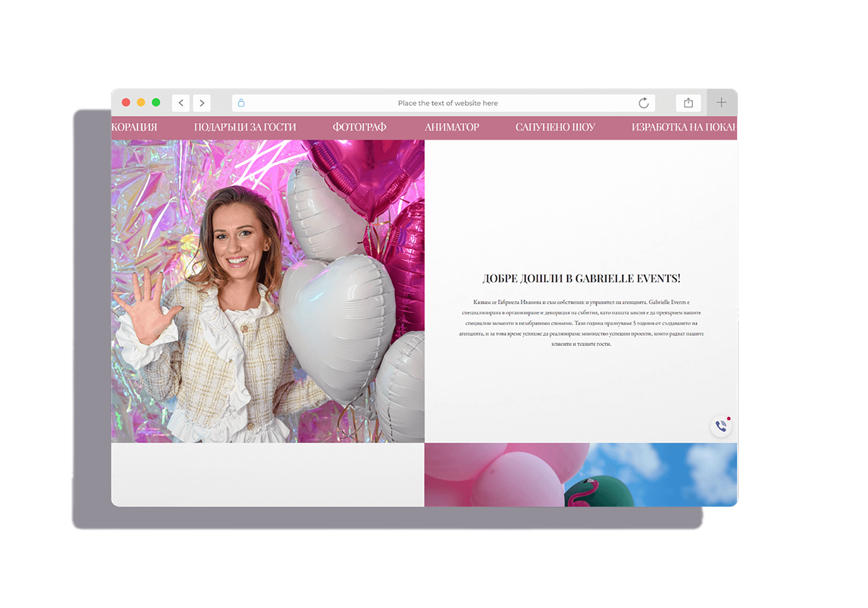Open the ИЗРАБОТКА НА ПОКАНИ menu item

[684, 127]
